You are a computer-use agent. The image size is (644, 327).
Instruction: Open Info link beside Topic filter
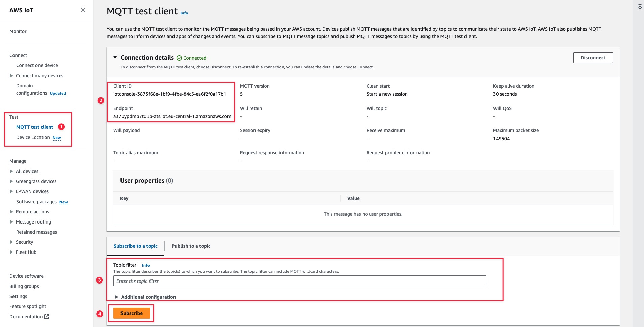point(146,265)
